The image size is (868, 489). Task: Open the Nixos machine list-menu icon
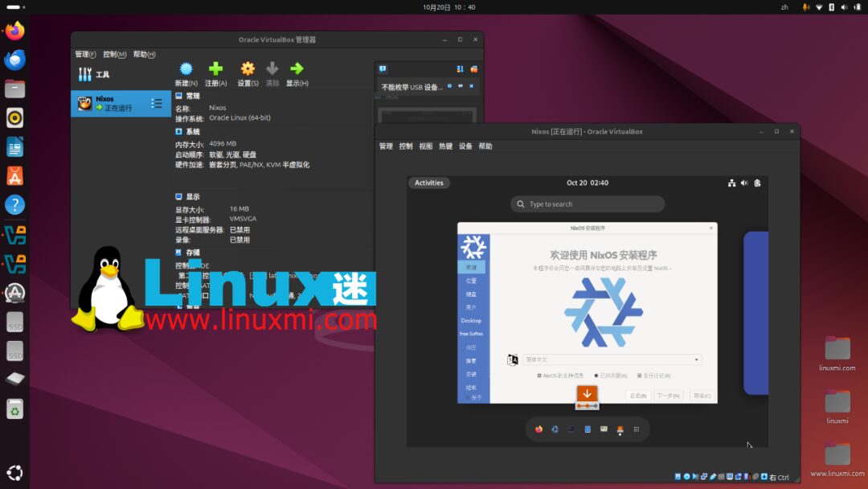point(157,104)
